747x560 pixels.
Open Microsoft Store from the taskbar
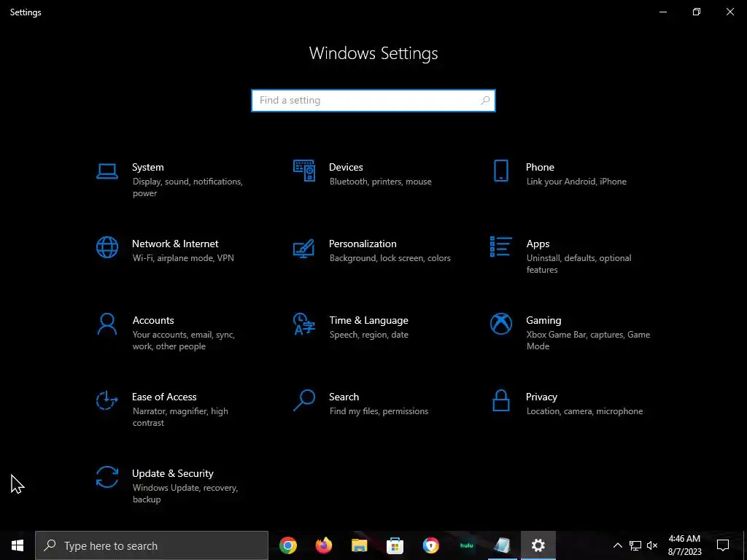[395, 545]
